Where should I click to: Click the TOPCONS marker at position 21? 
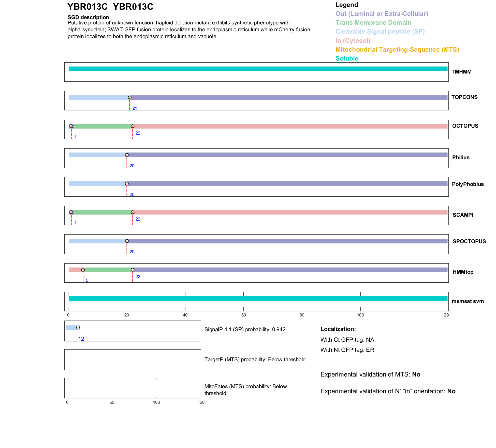point(130,98)
